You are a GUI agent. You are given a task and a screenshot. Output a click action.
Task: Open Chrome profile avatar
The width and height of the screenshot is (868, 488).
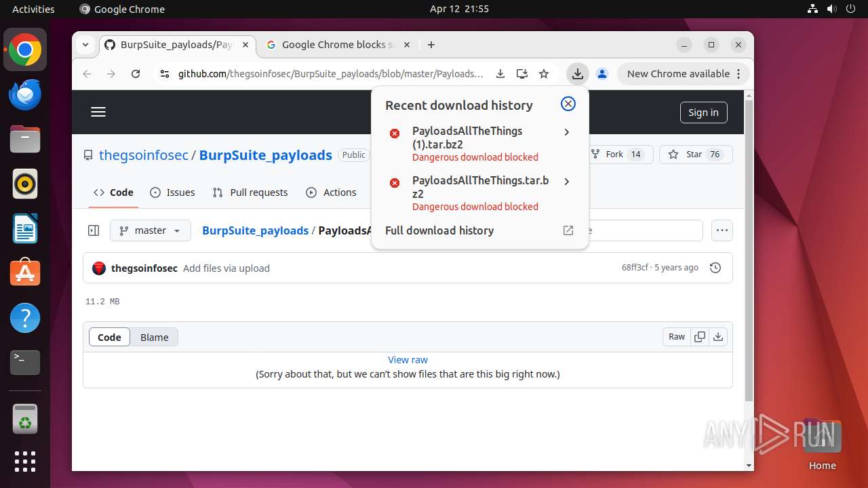click(601, 74)
